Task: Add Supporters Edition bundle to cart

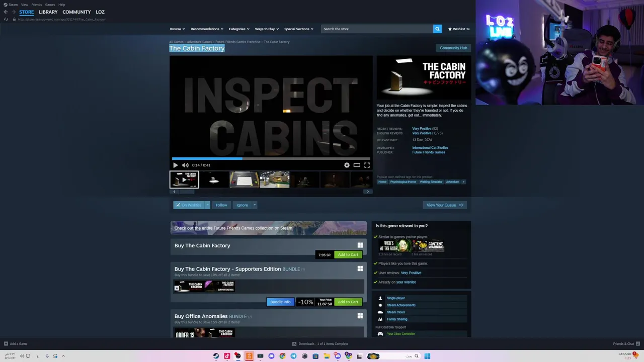Action: [348, 302]
